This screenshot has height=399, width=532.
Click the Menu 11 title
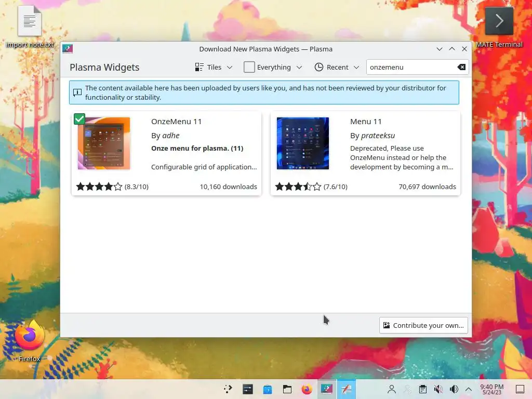point(366,122)
